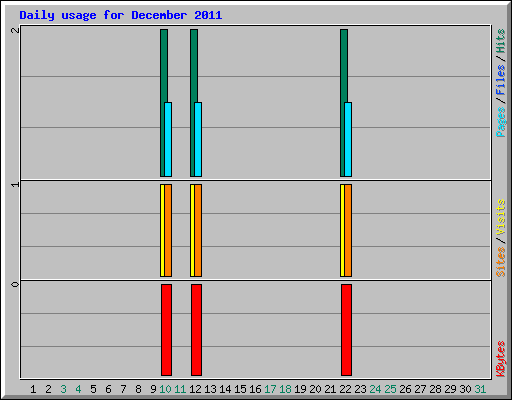The width and height of the screenshot is (512, 400).
Task: Click day label '10' on the x-axis
Action: point(165,389)
